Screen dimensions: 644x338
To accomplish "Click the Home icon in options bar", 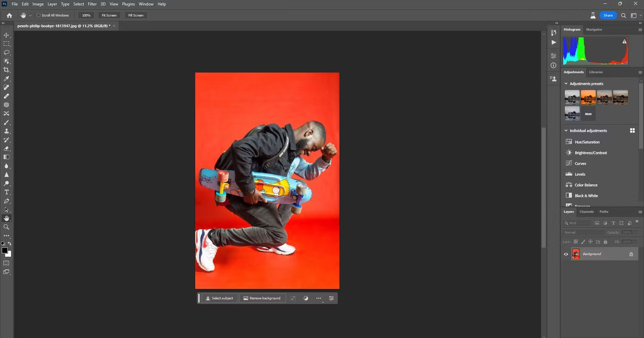I will coord(9,15).
